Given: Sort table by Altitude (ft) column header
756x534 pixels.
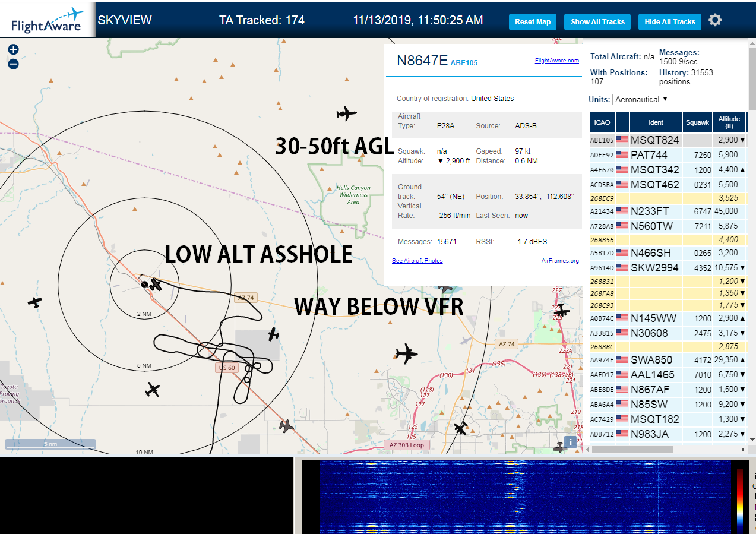Looking at the screenshot, I should 729,122.
